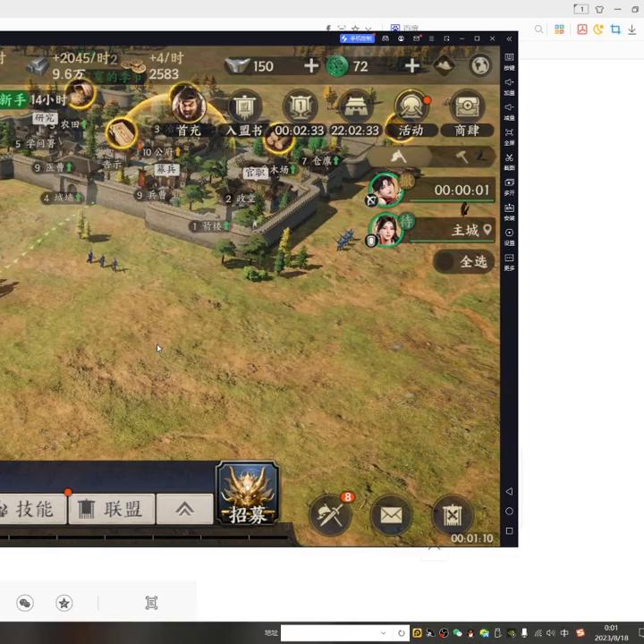The image size is (644, 644).
Task: Collapse emulator sidebar with double-arrow icon
Action: coord(509,38)
